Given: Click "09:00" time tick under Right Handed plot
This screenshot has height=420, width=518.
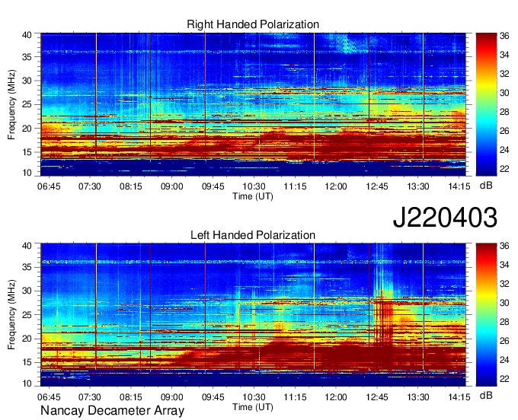Looking at the screenshot, I should (172, 186).
